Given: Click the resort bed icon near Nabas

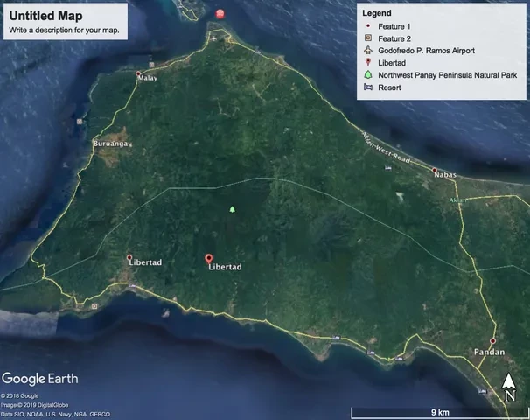Looking at the screenshot, I should point(388,167).
